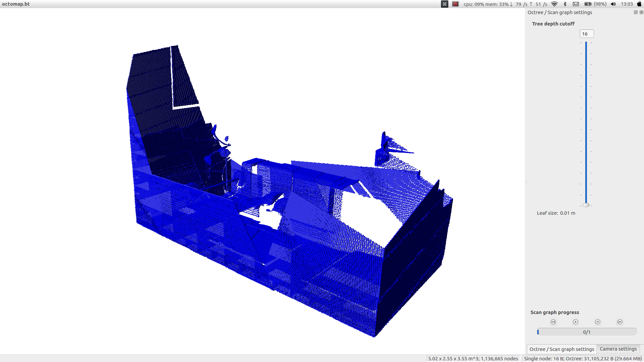Click the clock showing 13:03
This screenshot has width=644, height=362.
click(627, 4)
